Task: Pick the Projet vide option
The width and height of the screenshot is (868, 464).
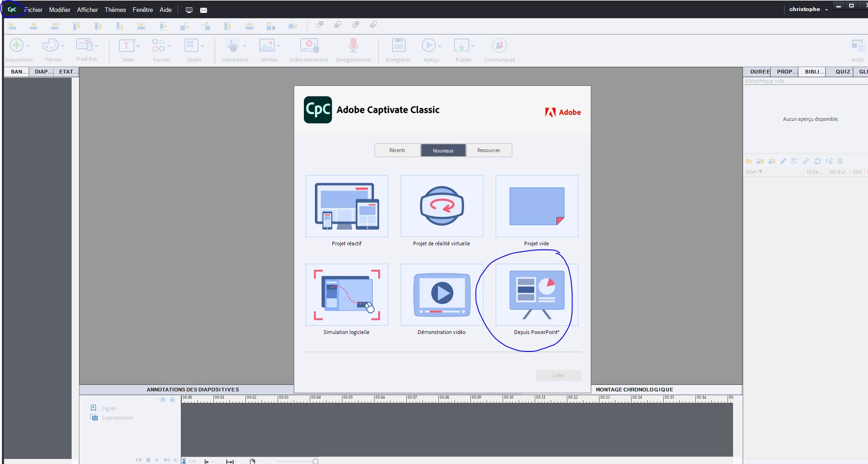Action: 537,206
